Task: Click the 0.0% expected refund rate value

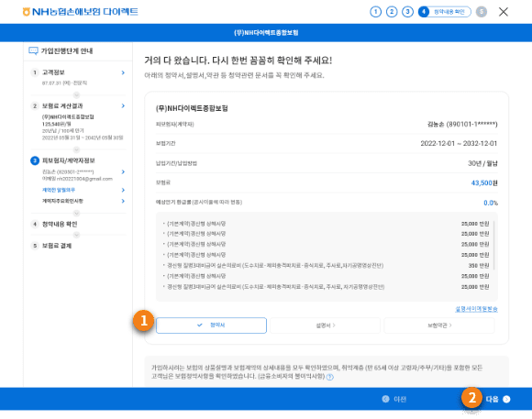Action: [491, 203]
